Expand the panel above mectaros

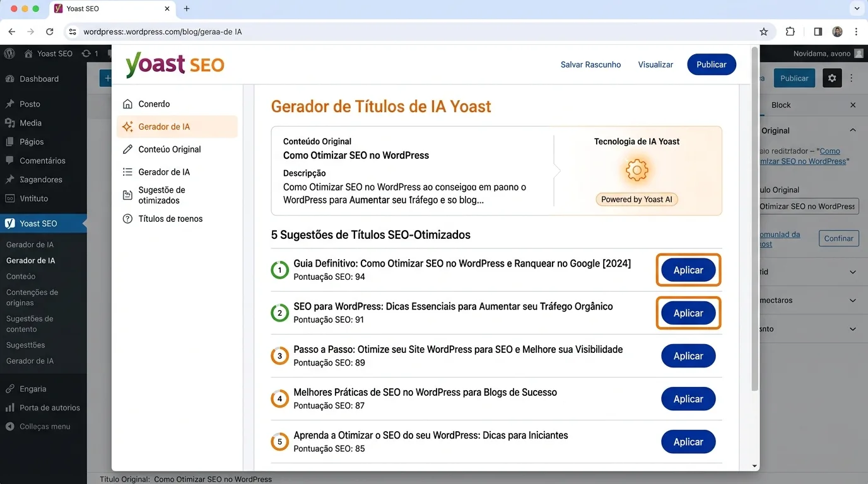tap(853, 272)
